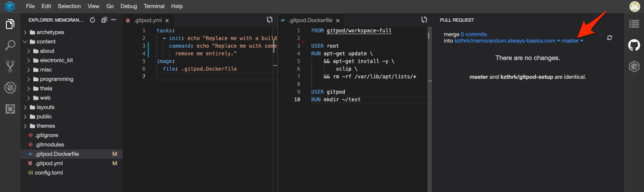The image size is (644, 192).
Task: Open the Source Control git icon
Action: click(10, 66)
